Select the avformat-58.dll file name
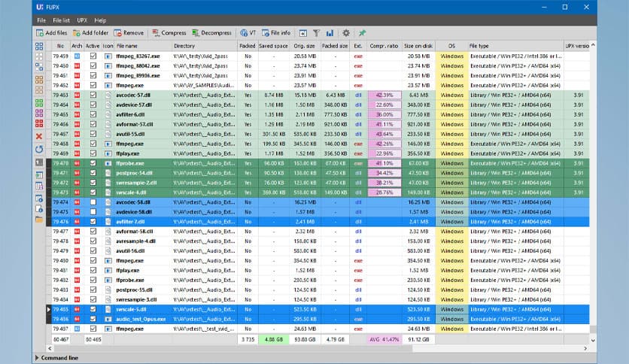This screenshot has height=364, width=629. 135,232
